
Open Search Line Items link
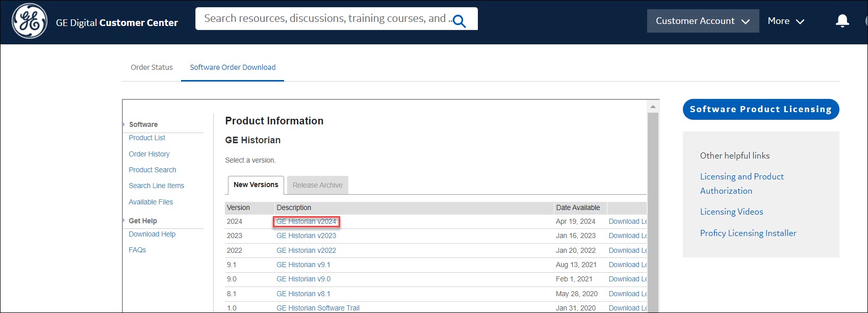[x=157, y=186]
